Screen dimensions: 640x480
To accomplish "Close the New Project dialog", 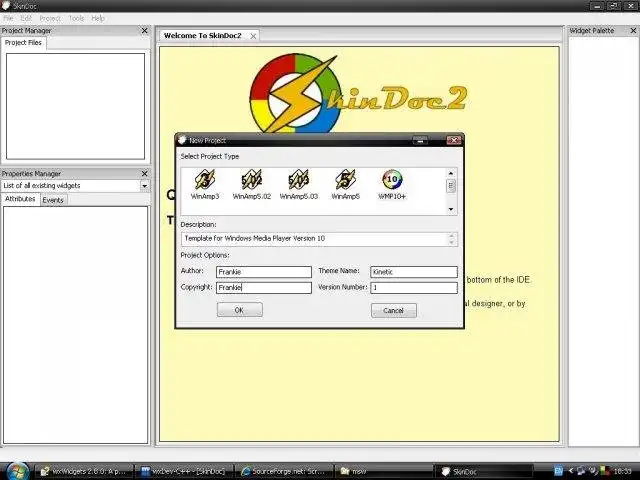I will (x=453, y=140).
